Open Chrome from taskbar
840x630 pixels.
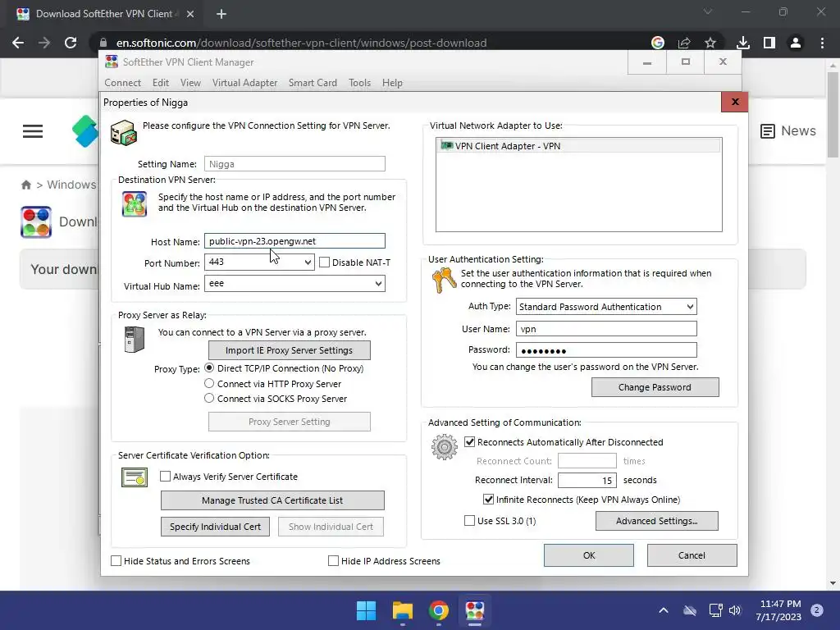click(439, 610)
